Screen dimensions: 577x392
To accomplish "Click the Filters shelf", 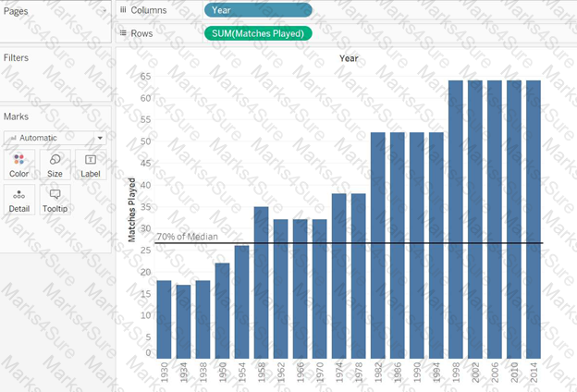I will point(55,74).
